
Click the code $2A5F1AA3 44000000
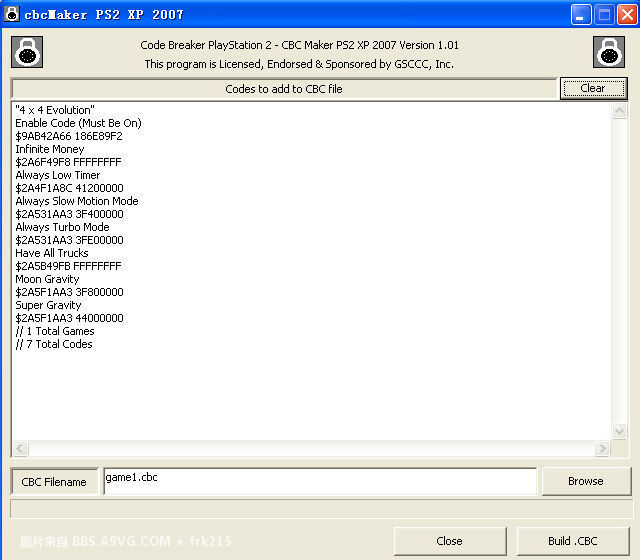(x=69, y=318)
